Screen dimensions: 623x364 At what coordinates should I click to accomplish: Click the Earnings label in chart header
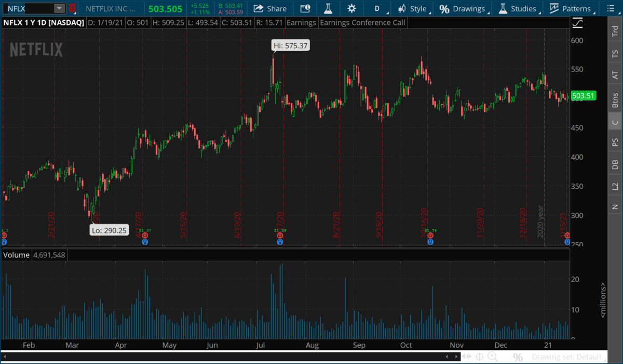pyautogui.click(x=301, y=23)
